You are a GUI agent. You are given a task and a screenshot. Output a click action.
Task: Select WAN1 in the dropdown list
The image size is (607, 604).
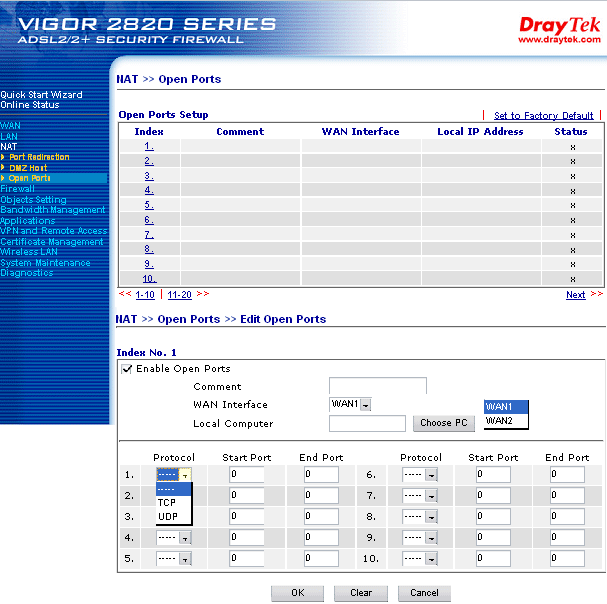coord(506,407)
